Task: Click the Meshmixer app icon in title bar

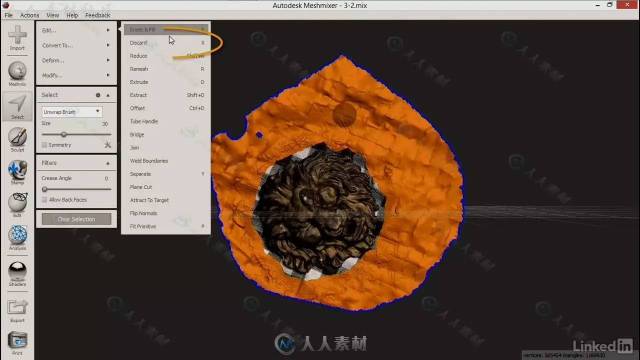Action: tap(6, 5)
